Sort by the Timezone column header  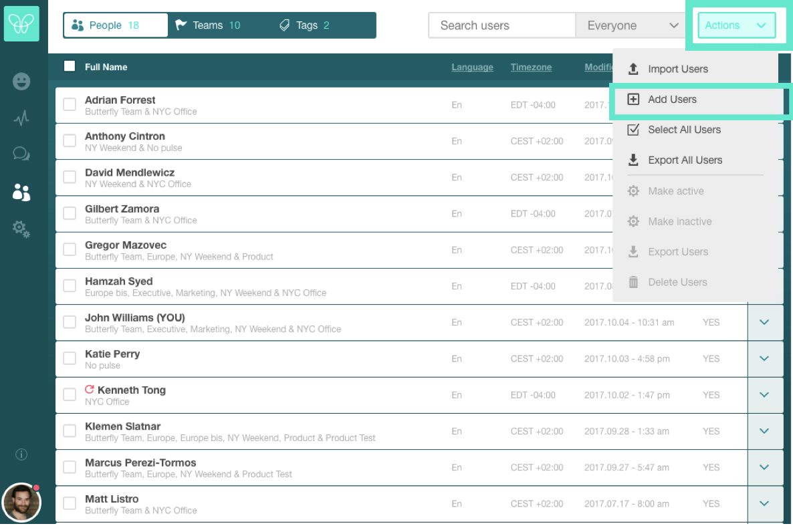[531, 68]
